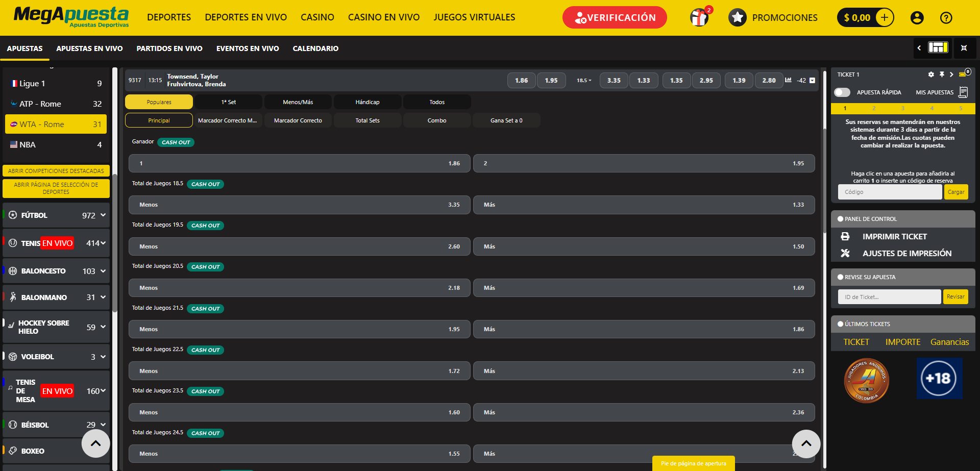Image resolution: width=980 pixels, height=471 pixels.
Task: Open the match statistics bar chart icon
Action: (x=788, y=80)
